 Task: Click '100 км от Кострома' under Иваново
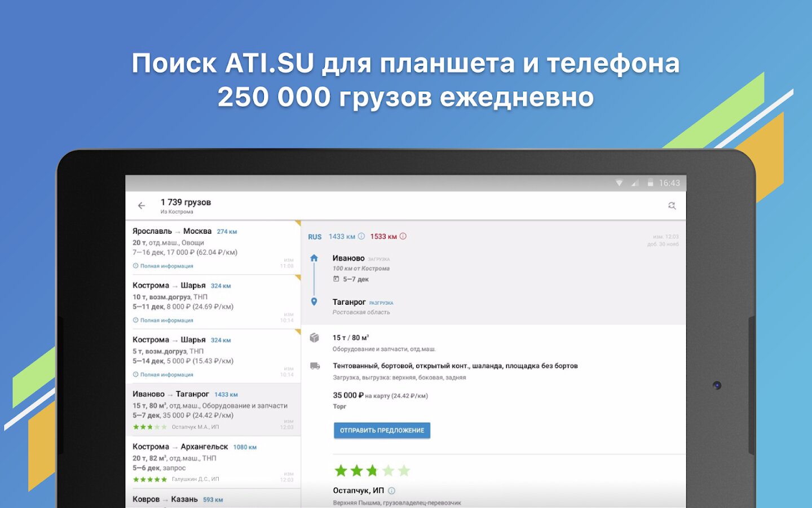[x=361, y=269]
